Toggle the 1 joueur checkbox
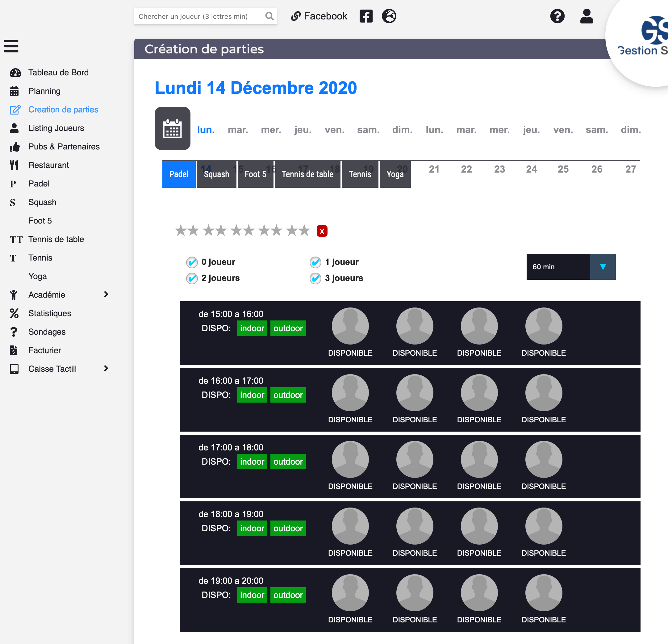This screenshot has height=644, width=668. (315, 262)
